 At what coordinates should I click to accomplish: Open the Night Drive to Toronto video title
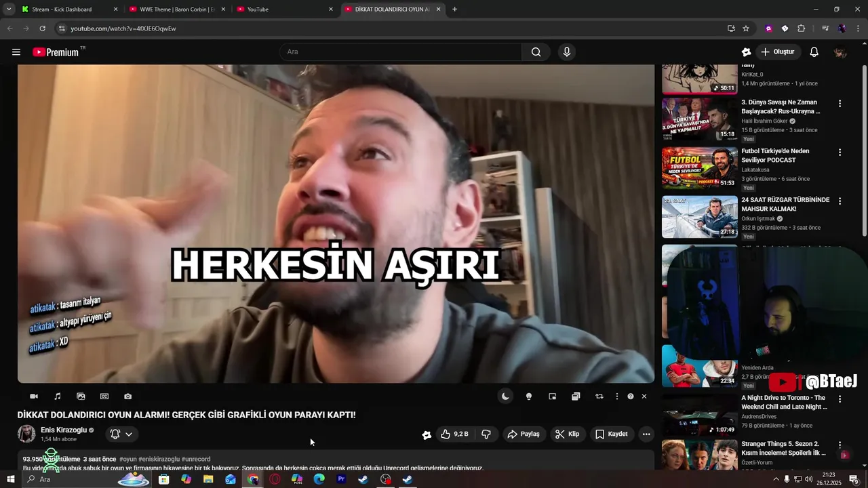784,403
